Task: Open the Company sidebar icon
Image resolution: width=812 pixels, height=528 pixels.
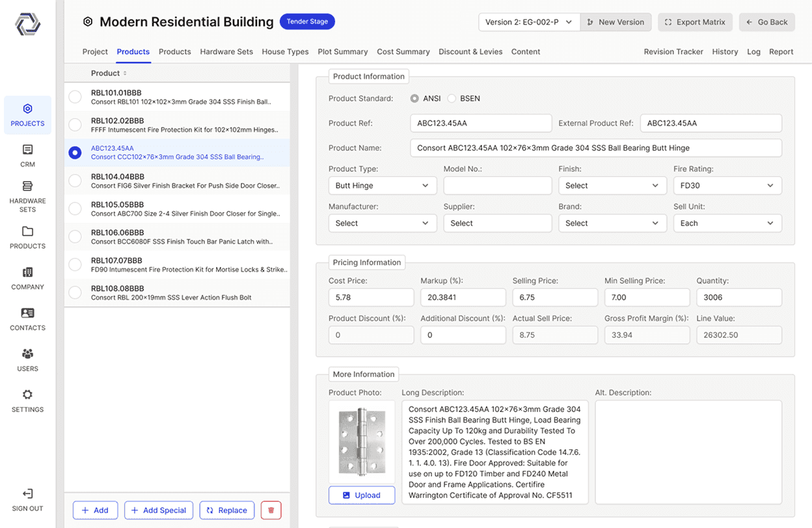Action: coord(27,272)
